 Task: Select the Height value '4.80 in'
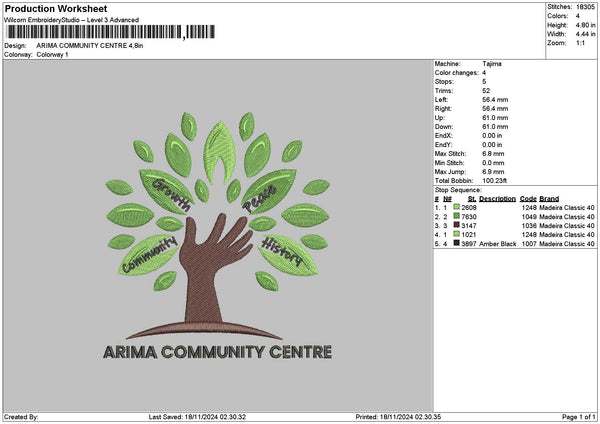tap(585, 25)
